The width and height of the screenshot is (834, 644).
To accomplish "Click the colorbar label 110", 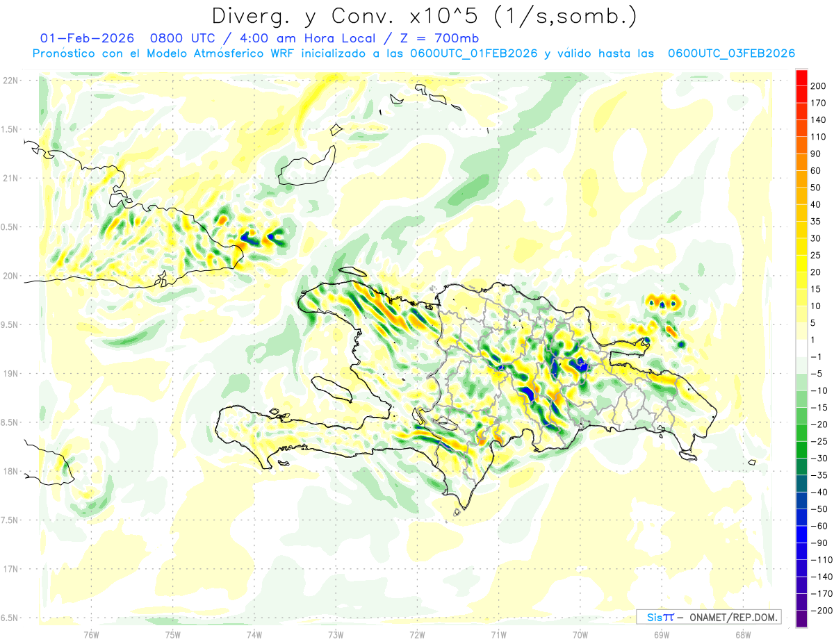I will 818,137.
